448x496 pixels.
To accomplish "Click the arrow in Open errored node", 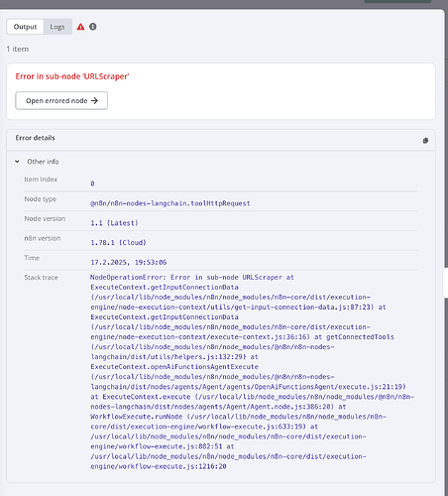I will coord(94,100).
